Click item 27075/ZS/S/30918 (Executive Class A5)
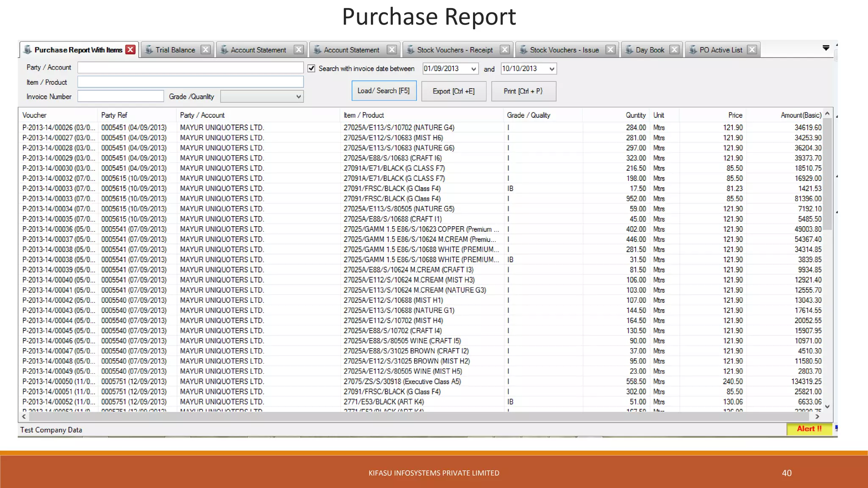The image size is (868, 488). click(402, 381)
